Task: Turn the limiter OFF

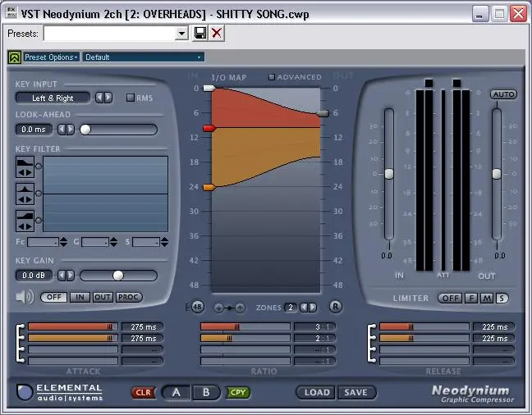Action: tap(450, 298)
